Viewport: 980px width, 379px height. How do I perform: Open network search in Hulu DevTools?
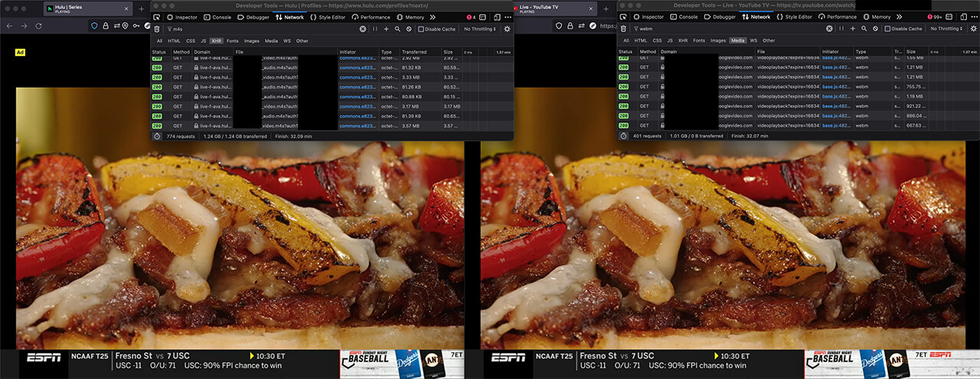[x=397, y=29]
